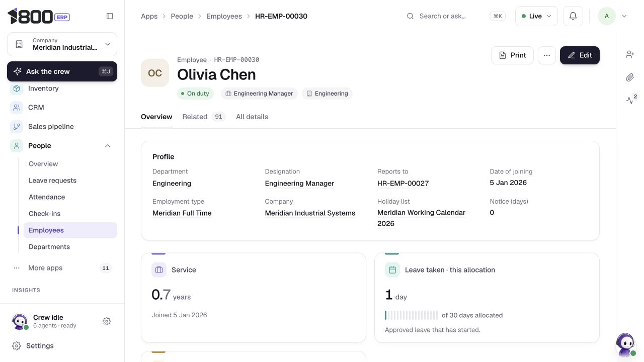Expand the user account menu chevron

click(624, 16)
